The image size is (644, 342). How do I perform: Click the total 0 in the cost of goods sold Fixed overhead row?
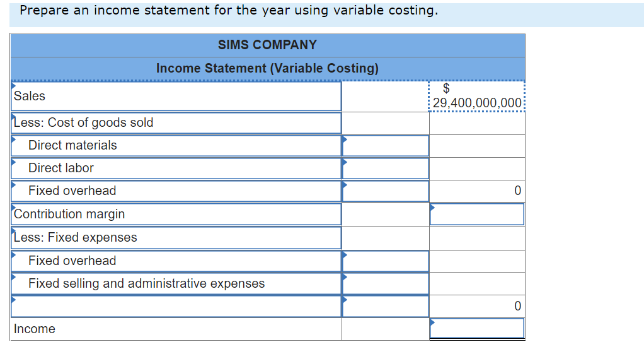coord(517,191)
